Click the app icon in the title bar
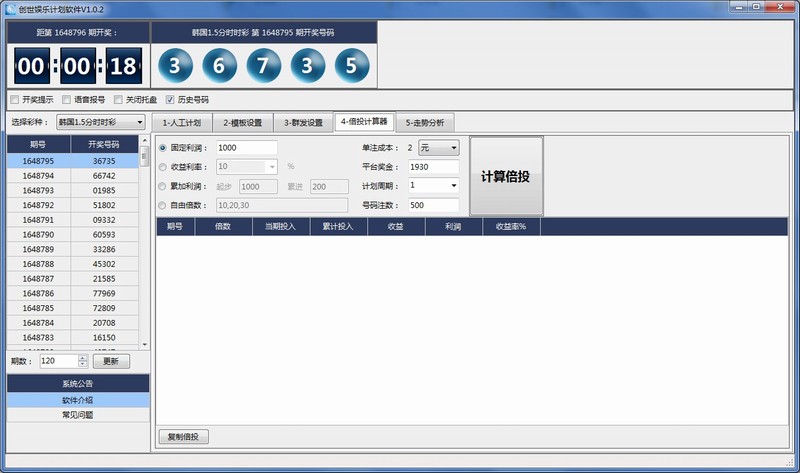This screenshot has width=800, height=473. coord(10,8)
